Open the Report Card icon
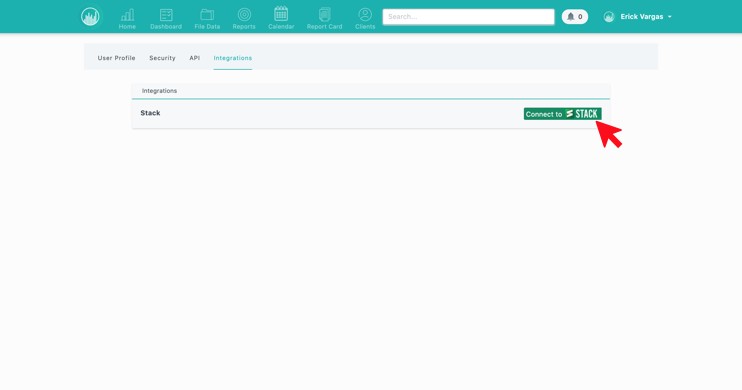The image size is (742, 390). pyautogui.click(x=325, y=15)
